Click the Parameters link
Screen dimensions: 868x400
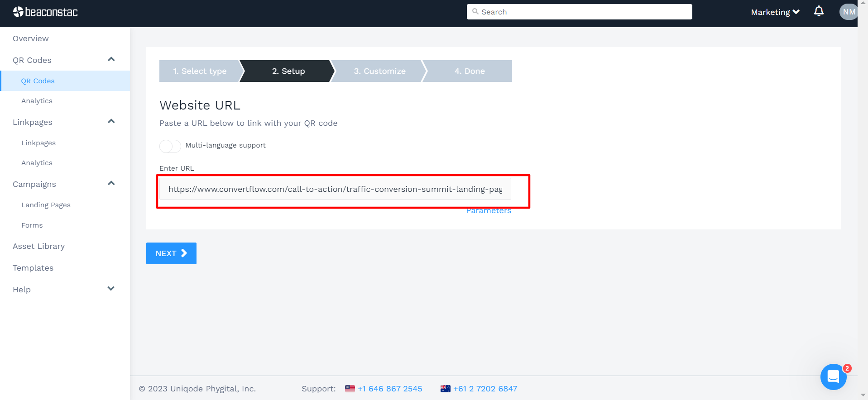click(x=489, y=211)
